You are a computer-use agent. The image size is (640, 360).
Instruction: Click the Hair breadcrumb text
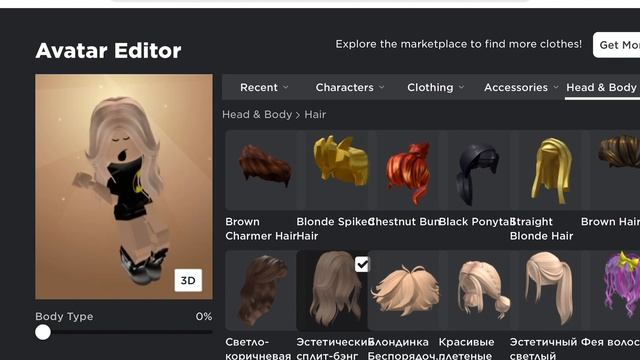[x=315, y=115]
